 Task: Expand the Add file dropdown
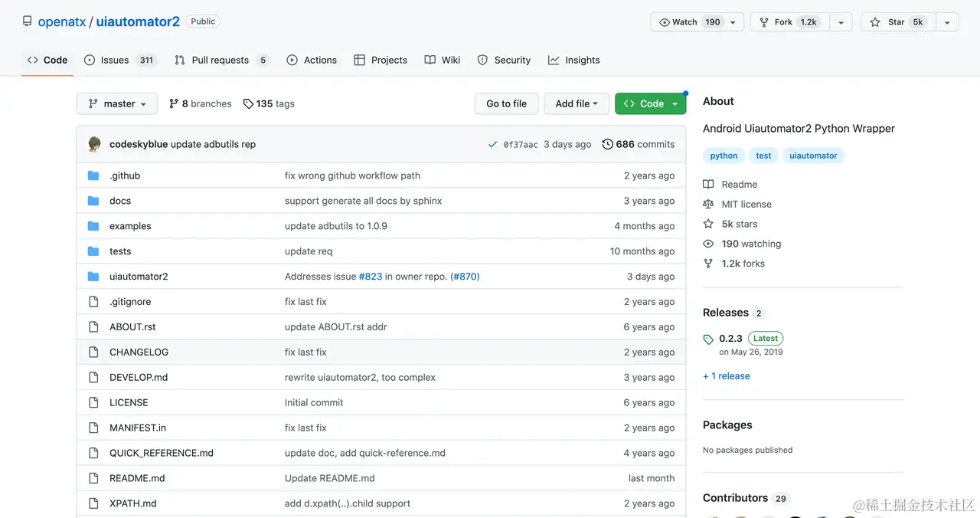577,103
